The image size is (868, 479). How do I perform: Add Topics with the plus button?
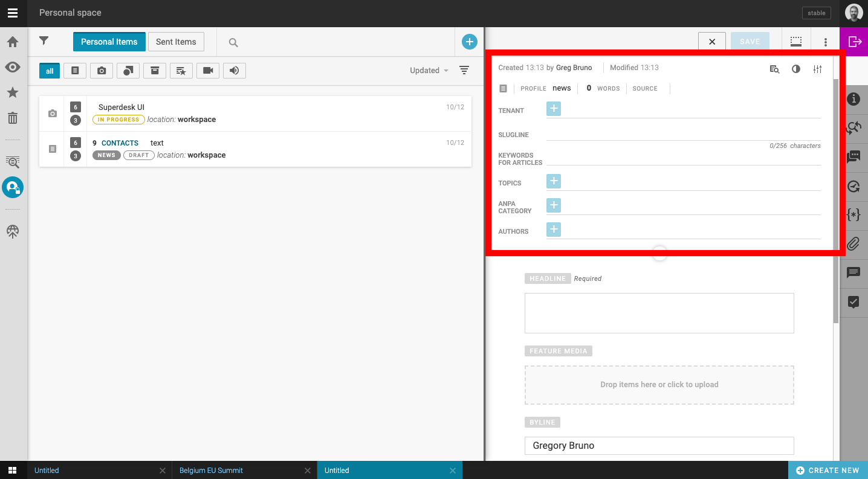(x=554, y=181)
